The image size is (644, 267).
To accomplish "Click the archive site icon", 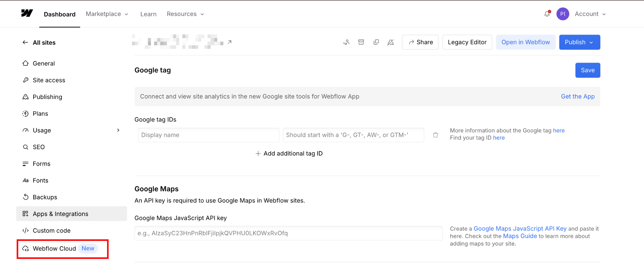I will [x=361, y=42].
